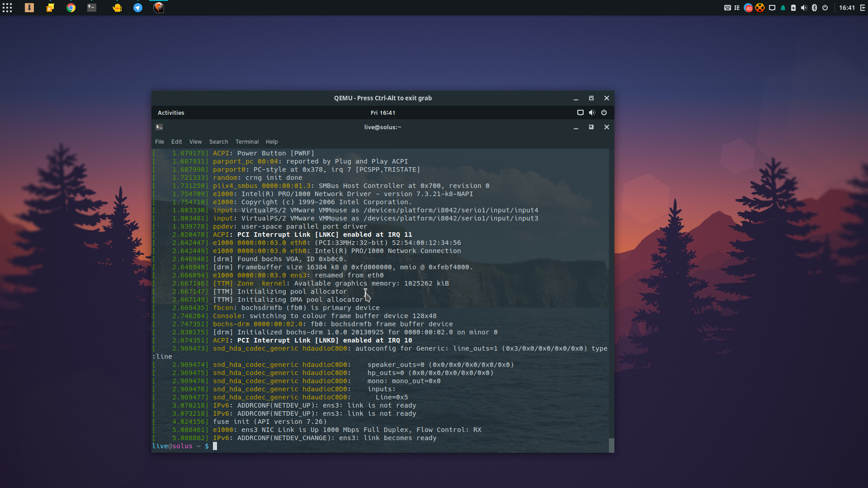Screen dimensions: 868x488
Task: Open the Help menu in guest terminal
Action: [272, 141]
